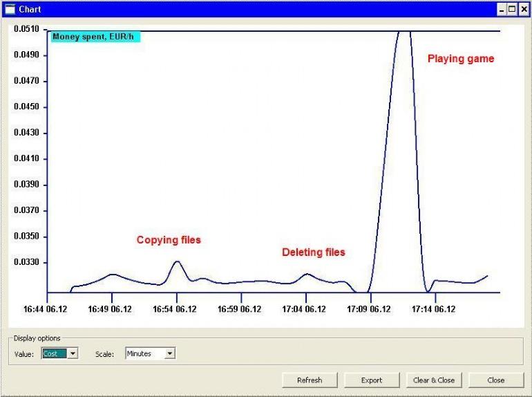The image size is (532, 397).
Task: Expand the Scale dropdown arrow
Action: pos(170,353)
